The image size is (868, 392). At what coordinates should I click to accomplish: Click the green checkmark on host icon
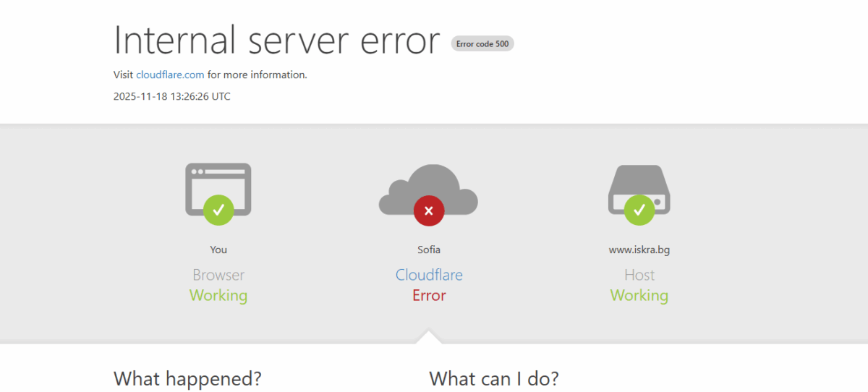point(639,210)
